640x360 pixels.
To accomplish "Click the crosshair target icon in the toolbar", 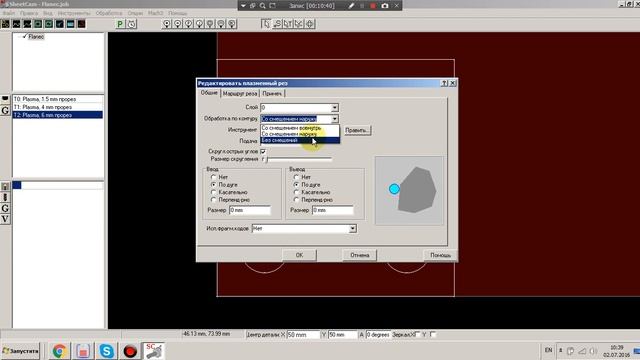I will tap(310, 24).
